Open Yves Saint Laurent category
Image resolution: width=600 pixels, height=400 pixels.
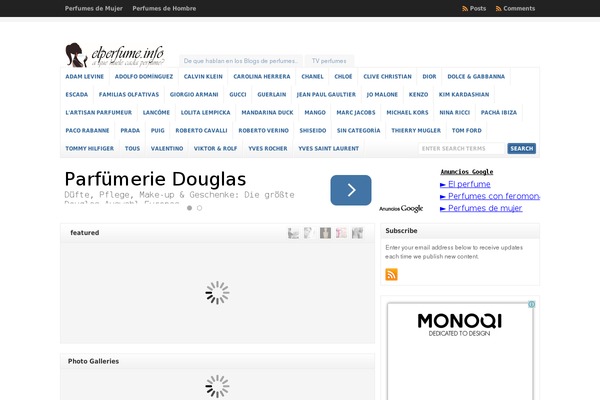[x=329, y=149]
